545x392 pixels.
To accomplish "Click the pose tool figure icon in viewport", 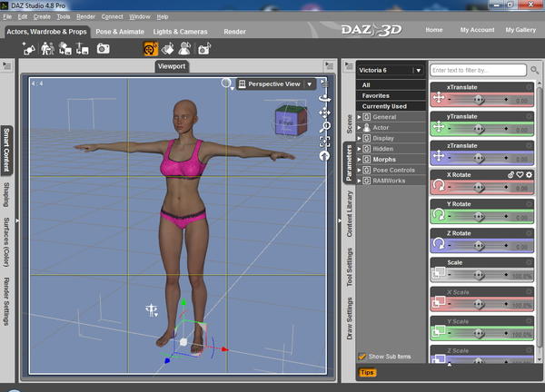I will click(x=152, y=310).
